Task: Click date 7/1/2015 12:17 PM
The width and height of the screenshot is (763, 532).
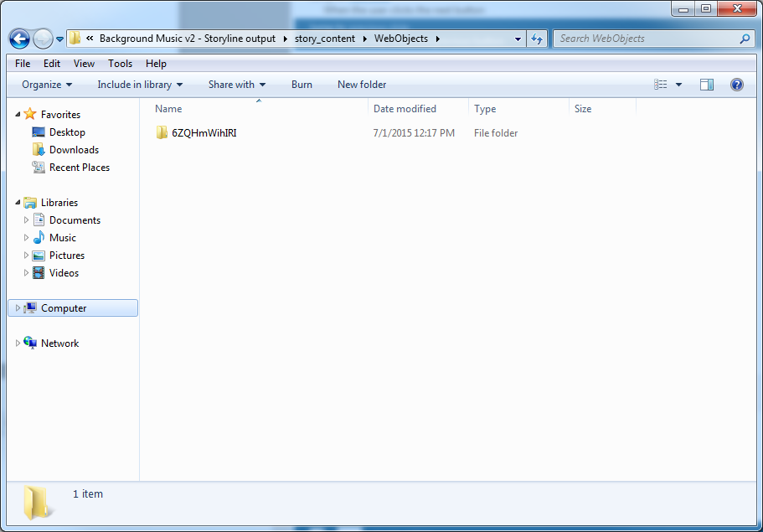Action: pos(414,133)
